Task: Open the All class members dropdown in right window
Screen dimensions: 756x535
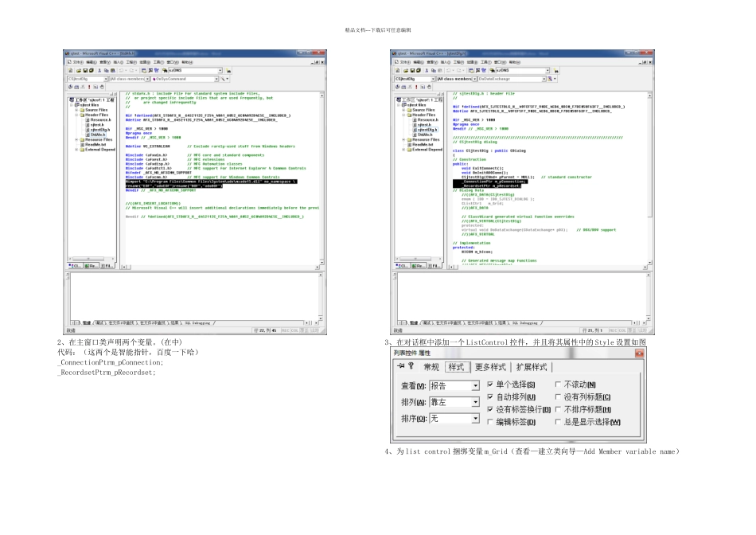Action: click(x=475, y=79)
